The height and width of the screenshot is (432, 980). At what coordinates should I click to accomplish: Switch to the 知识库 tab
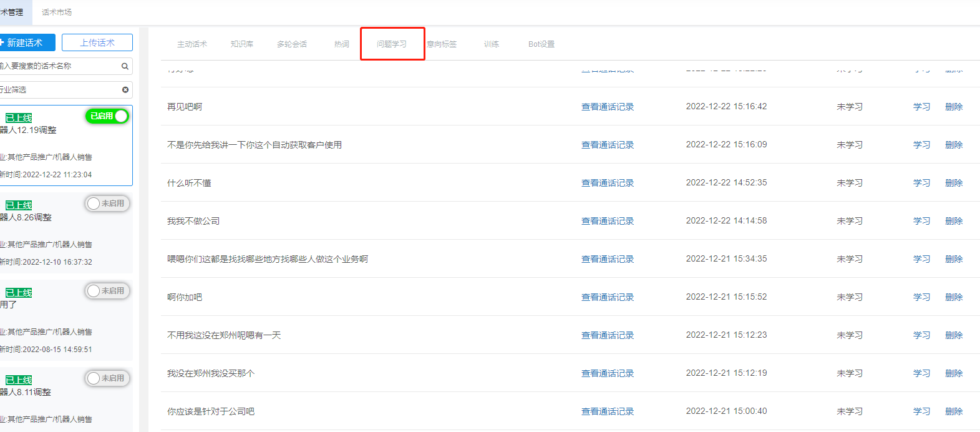point(242,44)
